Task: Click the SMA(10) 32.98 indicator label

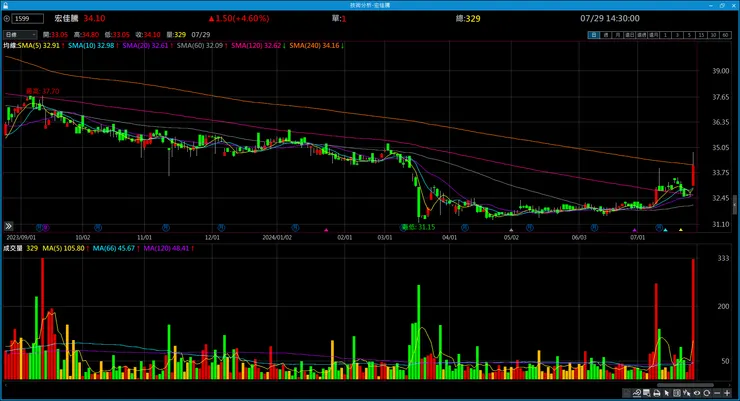Action: point(93,45)
